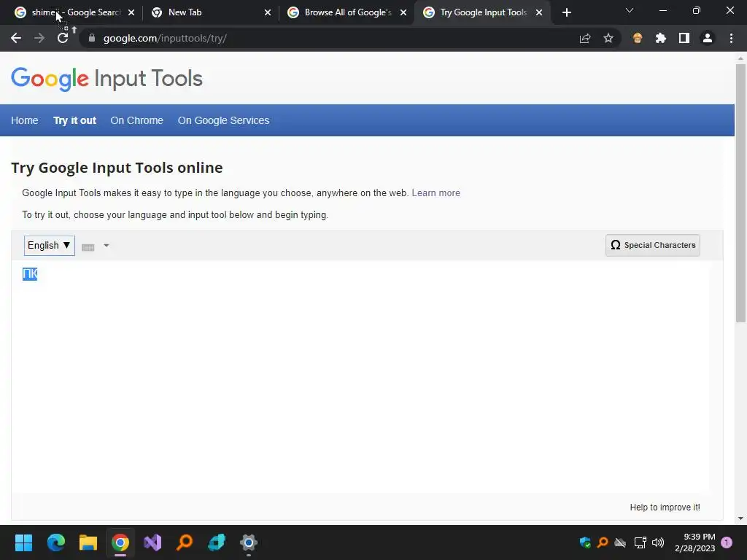Go to the On Chrome page
This screenshot has width=747, height=560.
[136, 120]
